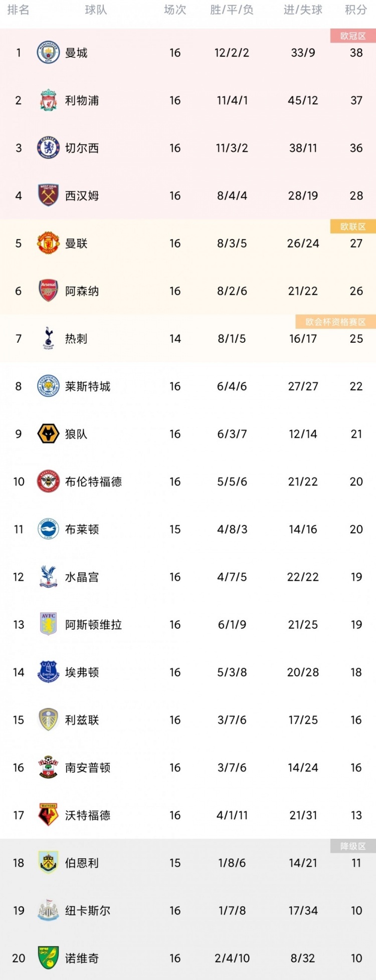Click the 欧冠区 zone label

pyautogui.click(x=353, y=36)
